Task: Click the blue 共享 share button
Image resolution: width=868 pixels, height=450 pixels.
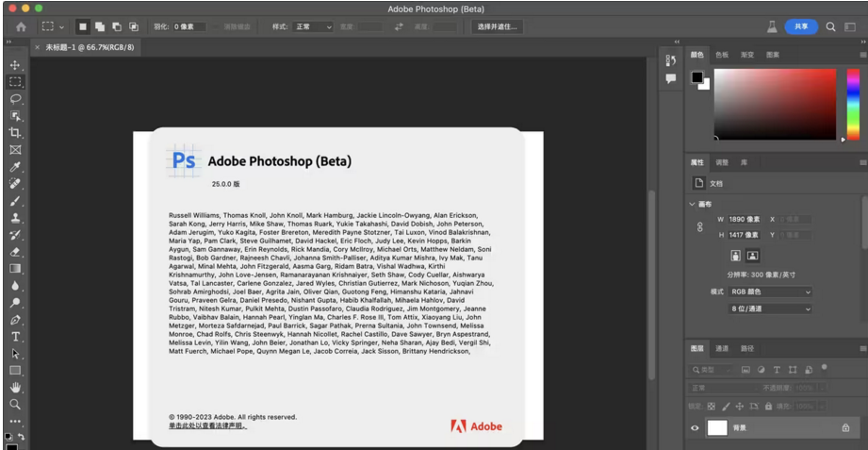Action: 801,26
